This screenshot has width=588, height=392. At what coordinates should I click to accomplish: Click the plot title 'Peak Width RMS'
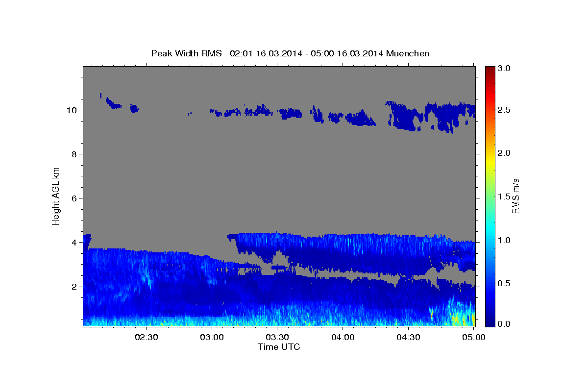point(186,53)
